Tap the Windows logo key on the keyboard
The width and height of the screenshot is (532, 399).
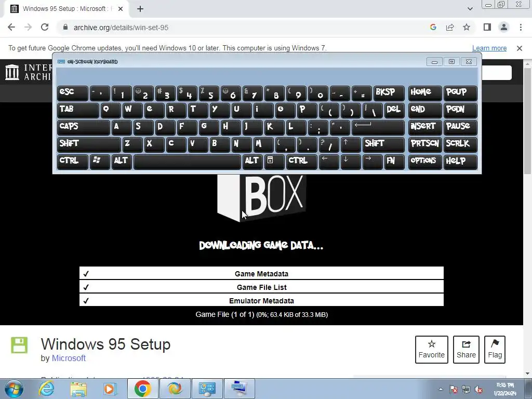tap(100, 162)
